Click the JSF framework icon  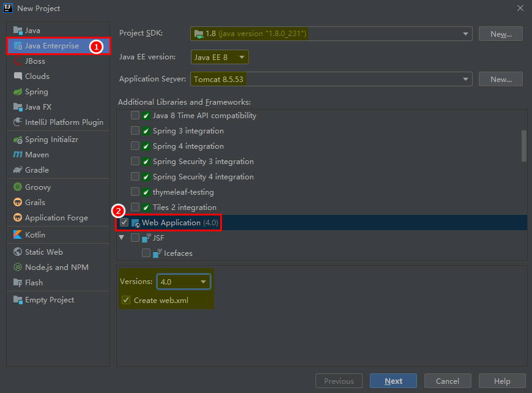pos(146,238)
